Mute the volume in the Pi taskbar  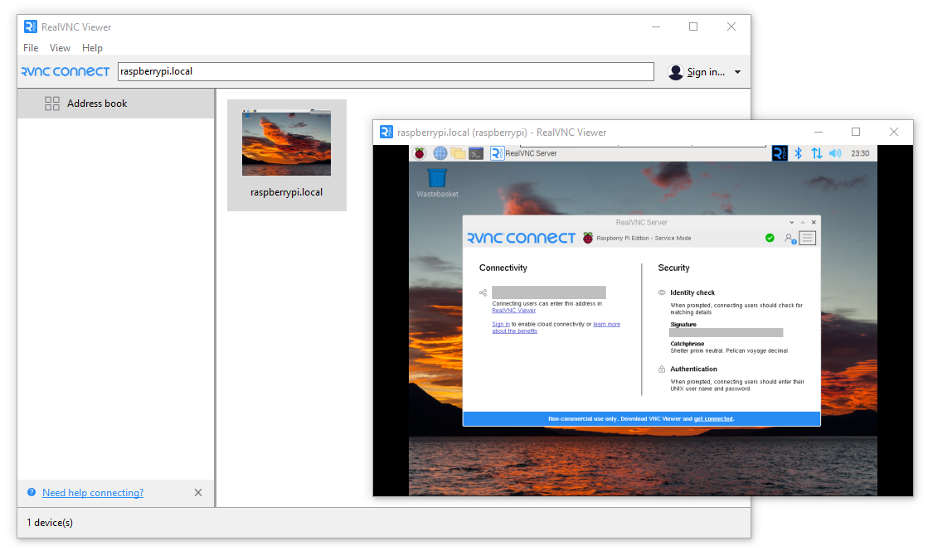(x=835, y=153)
